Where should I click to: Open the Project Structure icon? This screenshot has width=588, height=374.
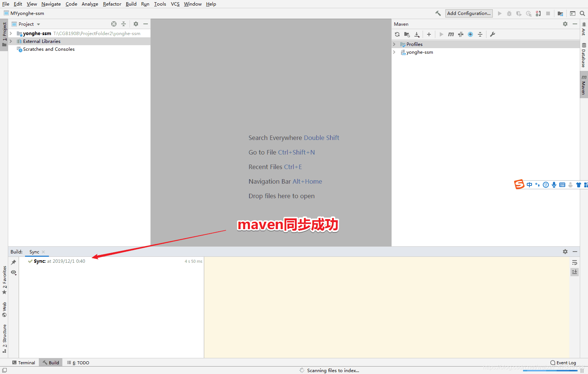click(x=560, y=13)
